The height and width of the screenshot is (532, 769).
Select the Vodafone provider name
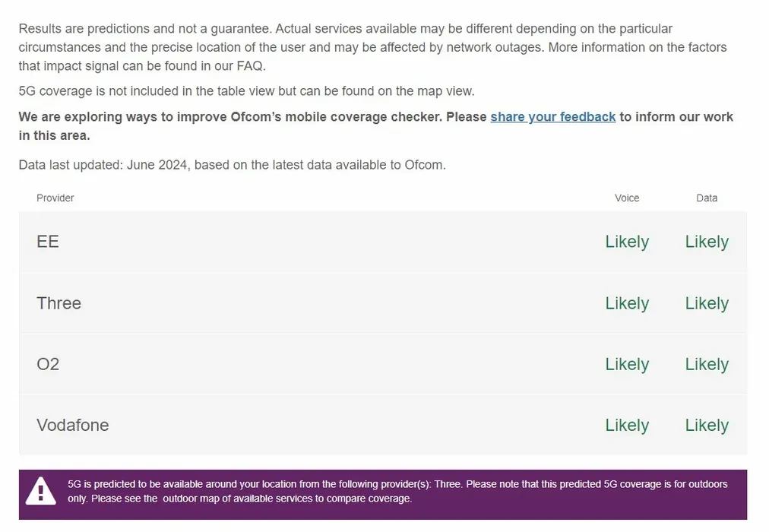(x=73, y=426)
